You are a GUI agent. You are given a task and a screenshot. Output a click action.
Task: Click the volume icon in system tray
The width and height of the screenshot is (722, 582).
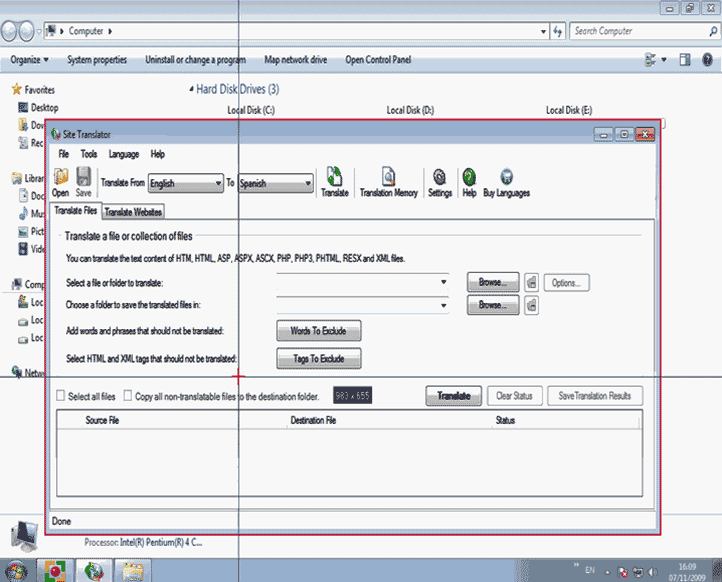pos(652,572)
